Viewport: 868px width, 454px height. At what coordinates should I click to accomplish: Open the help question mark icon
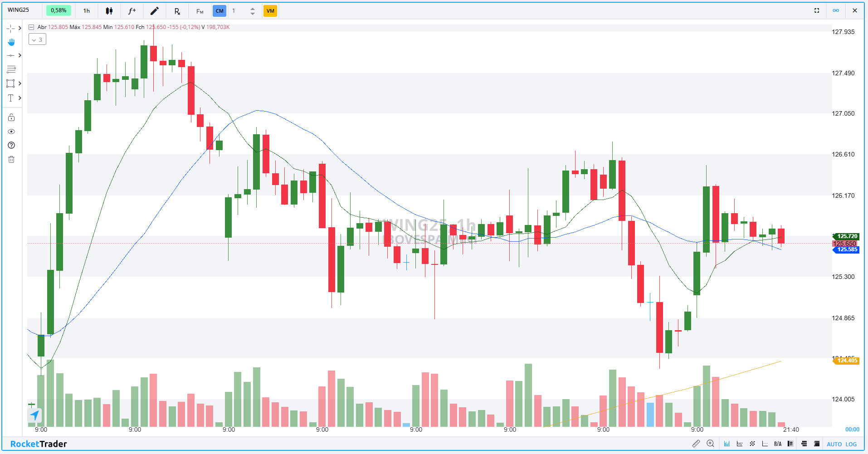click(x=11, y=145)
